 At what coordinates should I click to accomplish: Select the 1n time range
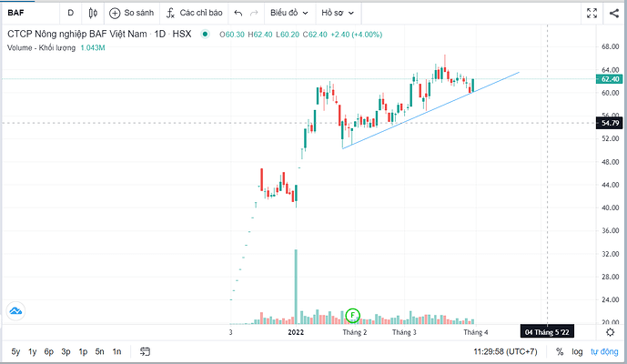(x=116, y=351)
